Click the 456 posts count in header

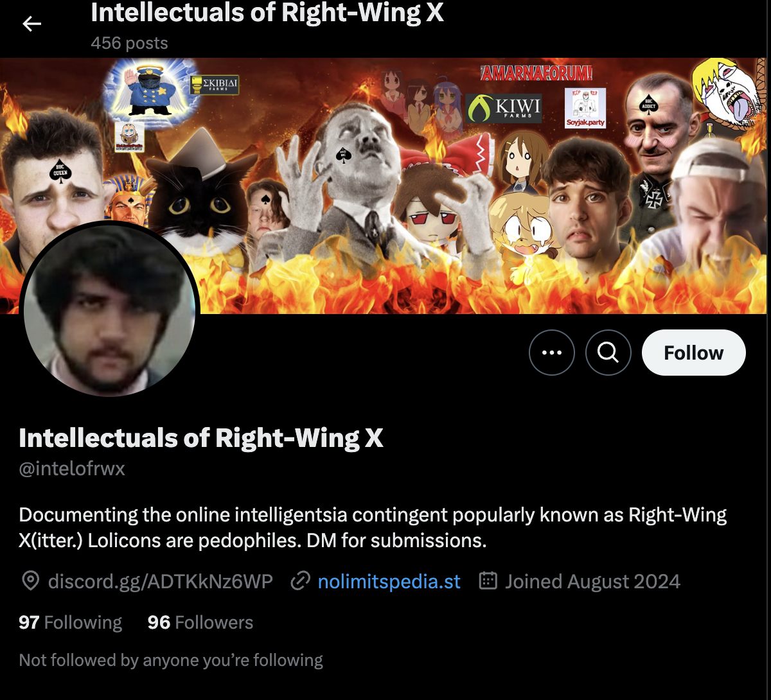(129, 43)
